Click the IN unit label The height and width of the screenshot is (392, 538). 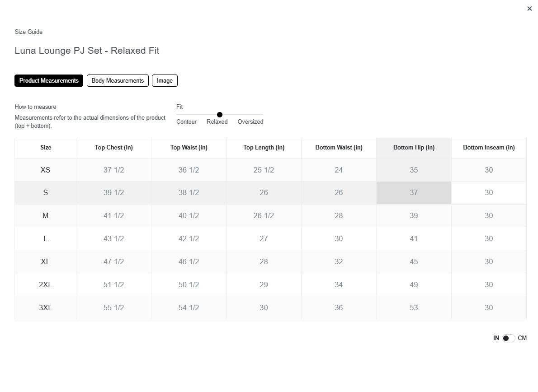click(x=496, y=338)
